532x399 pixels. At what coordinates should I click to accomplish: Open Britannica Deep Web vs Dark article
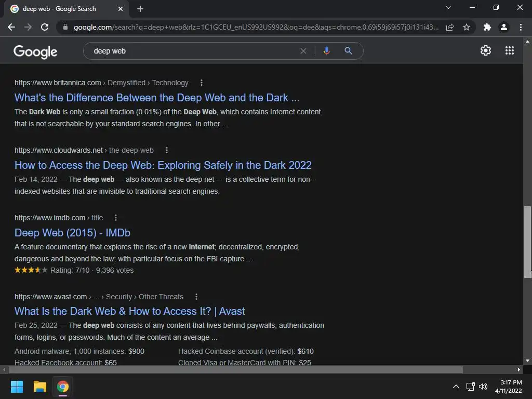(157, 98)
